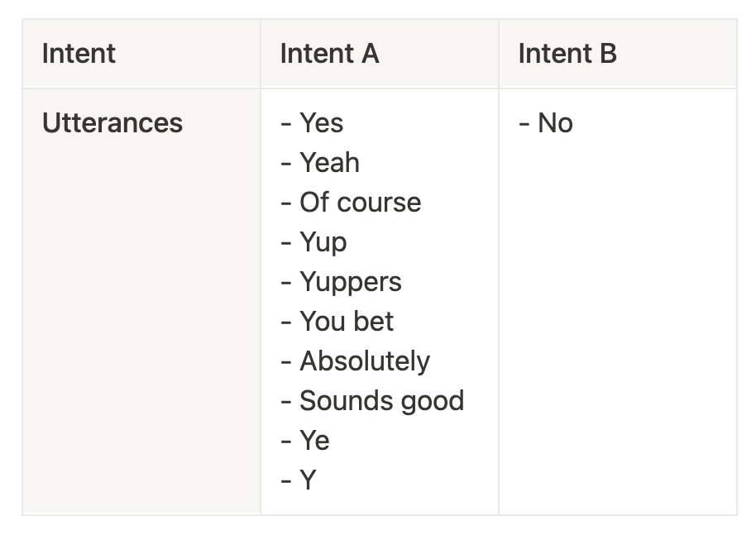The width and height of the screenshot is (756, 559).
Task: Click the line separating header row from Utterances row
Action: tap(379, 88)
